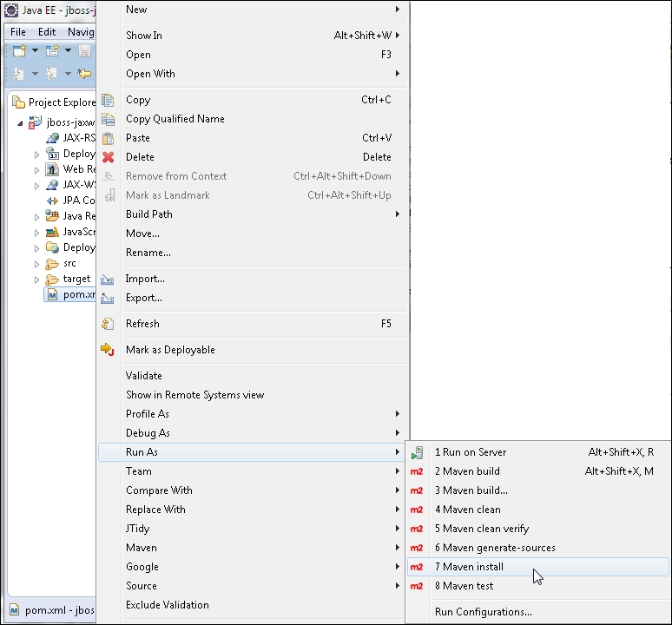Click the red Delete X icon
This screenshot has height=625, width=672.
tap(108, 157)
